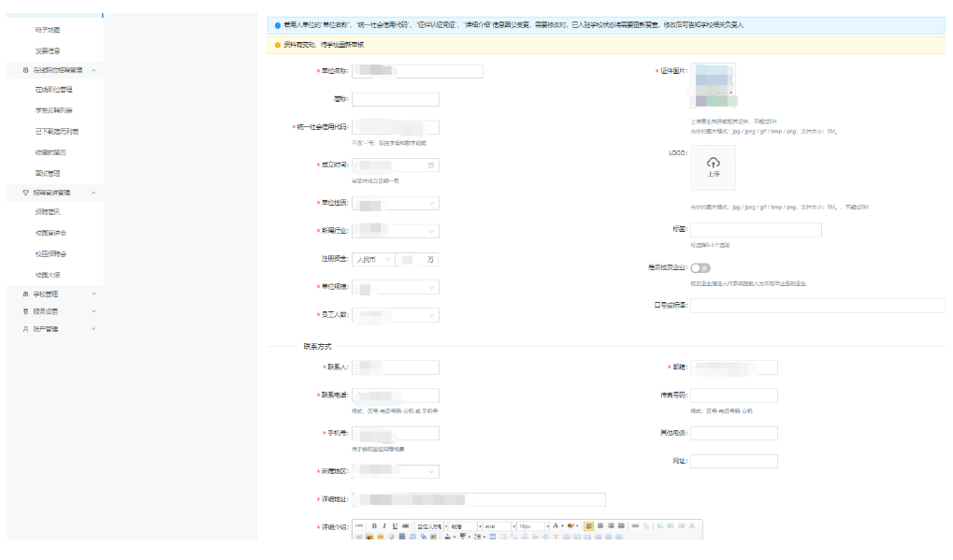The image size is (953, 560).
Task: Open the 单位规模 dropdown
Action: (396, 287)
